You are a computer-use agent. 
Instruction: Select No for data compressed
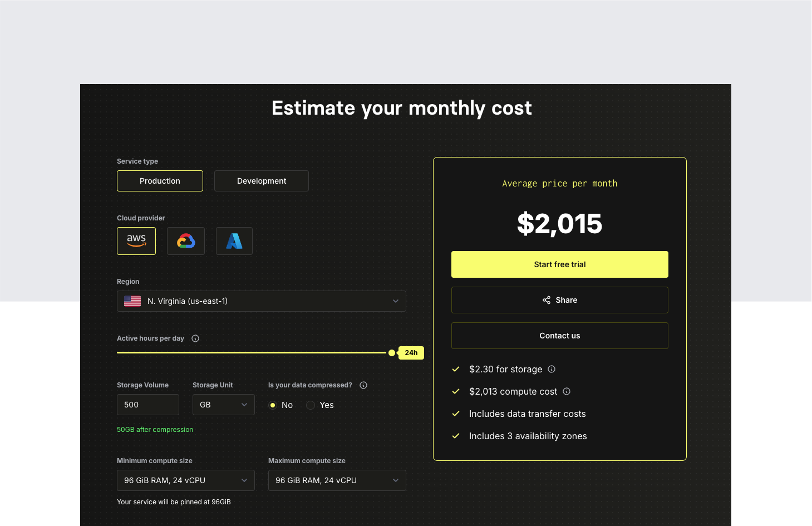[273, 405]
